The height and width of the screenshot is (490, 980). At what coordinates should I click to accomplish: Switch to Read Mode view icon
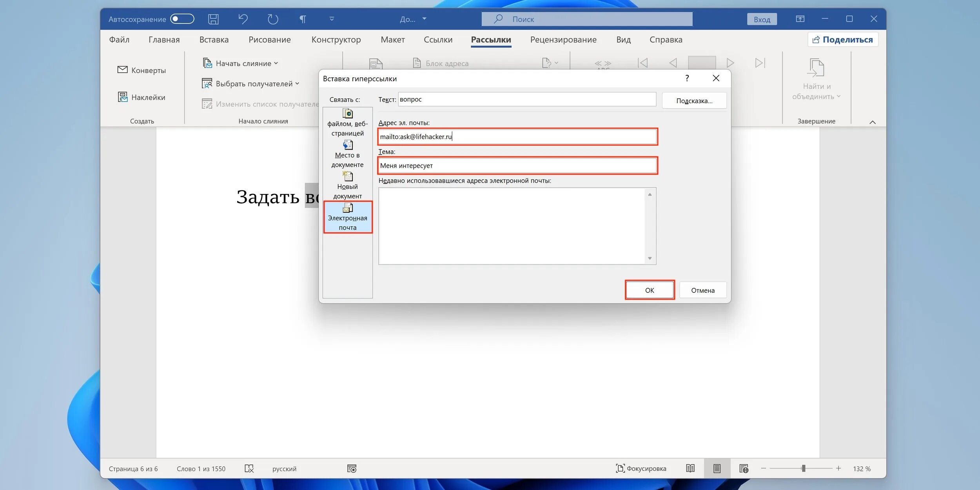pyautogui.click(x=690, y=468)
